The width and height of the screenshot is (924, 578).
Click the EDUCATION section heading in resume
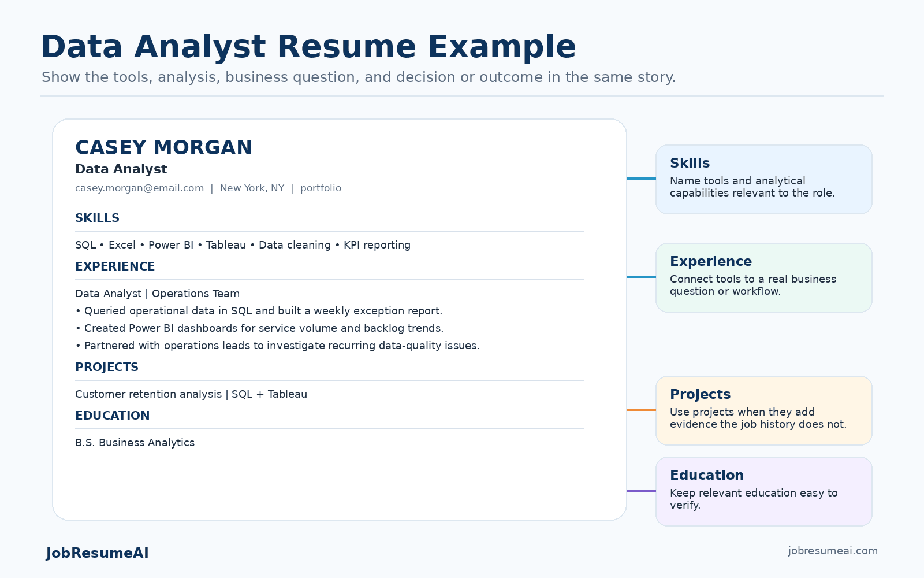tap(112, 416)
